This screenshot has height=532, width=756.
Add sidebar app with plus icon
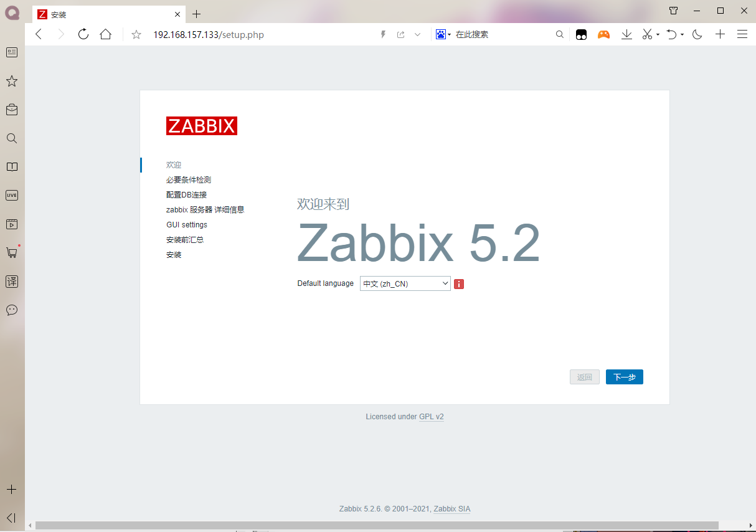pyautogui.click(x=12, y=490)
